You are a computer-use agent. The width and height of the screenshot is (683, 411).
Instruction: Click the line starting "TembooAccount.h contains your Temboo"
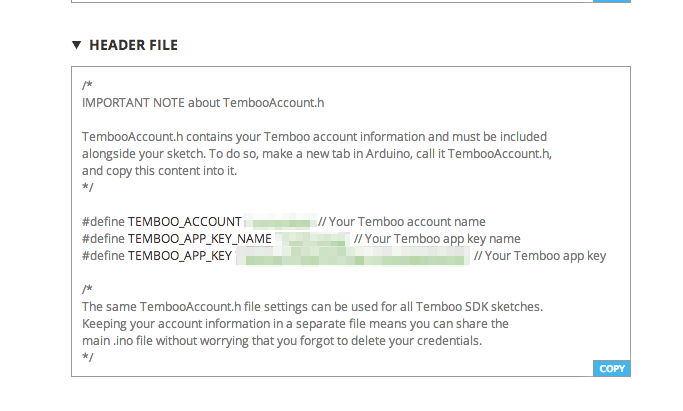coord(314,136)
